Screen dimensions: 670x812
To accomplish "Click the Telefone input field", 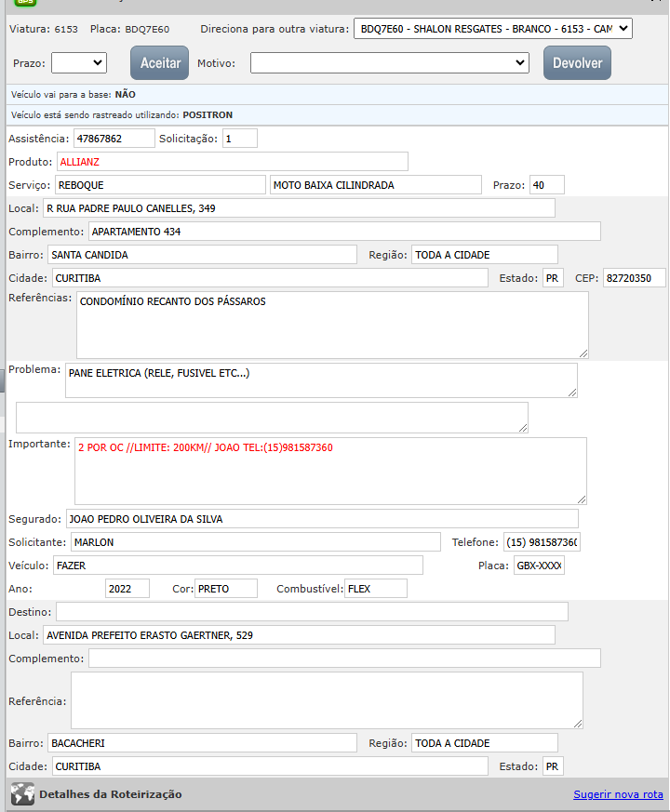I will pos(542,542).
